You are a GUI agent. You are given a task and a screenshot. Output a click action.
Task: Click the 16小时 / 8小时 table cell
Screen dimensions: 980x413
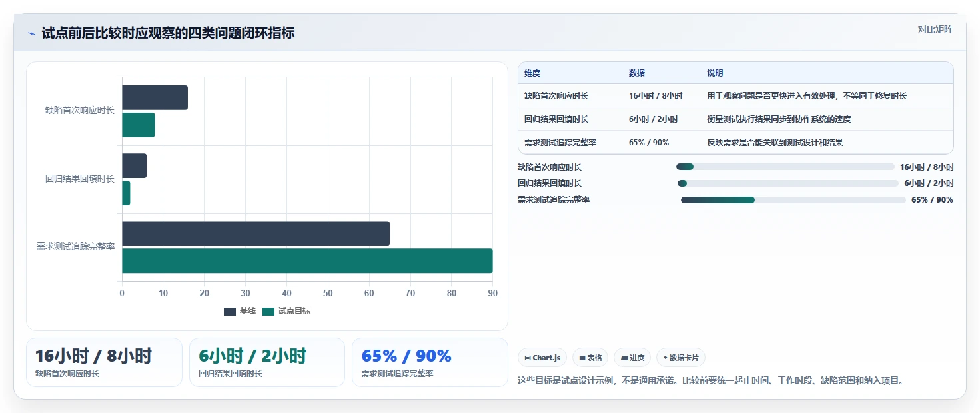click(x=656, y=96)
